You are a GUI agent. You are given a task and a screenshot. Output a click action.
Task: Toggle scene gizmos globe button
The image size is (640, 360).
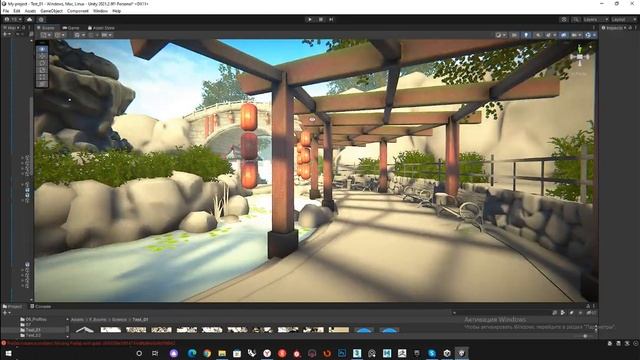pyautogui.click(x=588, y=35)
